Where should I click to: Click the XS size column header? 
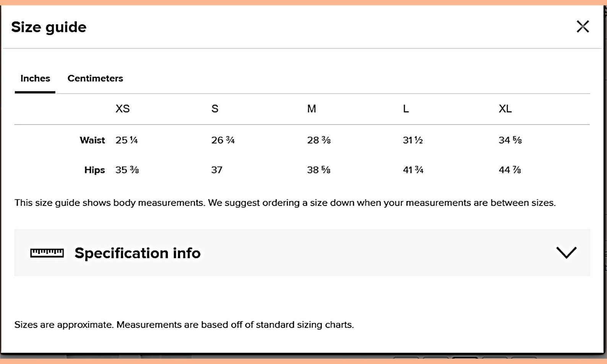[x=123, y=109]
